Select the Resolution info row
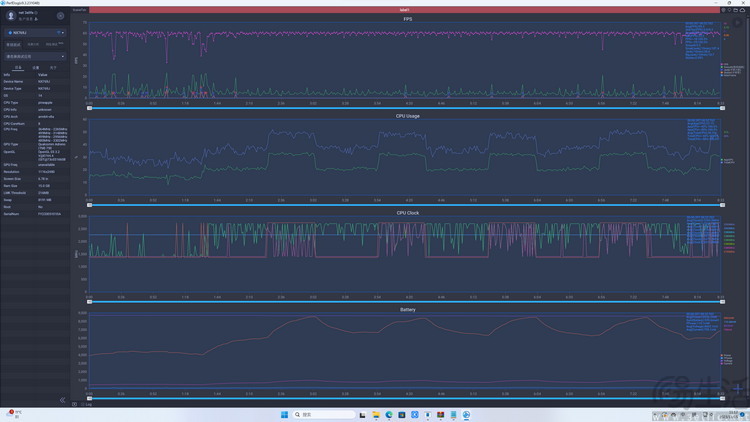750x422 pixels. [35, 172]
